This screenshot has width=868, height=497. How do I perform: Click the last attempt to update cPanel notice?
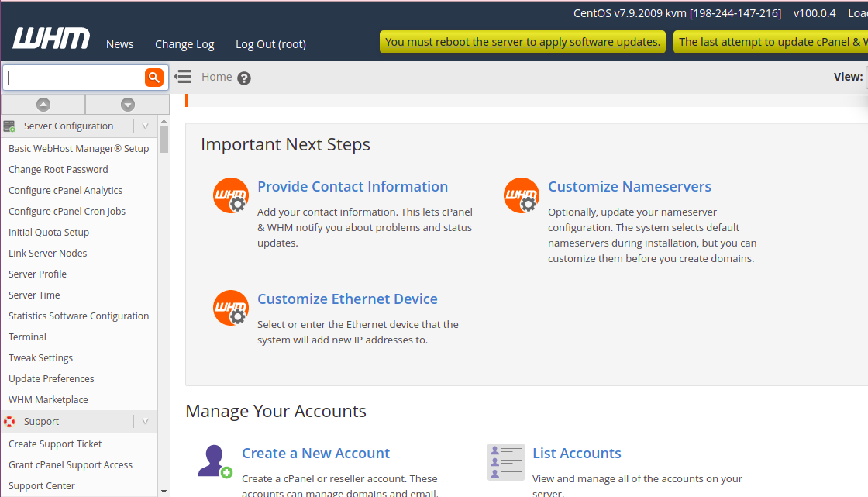point(770,42)
